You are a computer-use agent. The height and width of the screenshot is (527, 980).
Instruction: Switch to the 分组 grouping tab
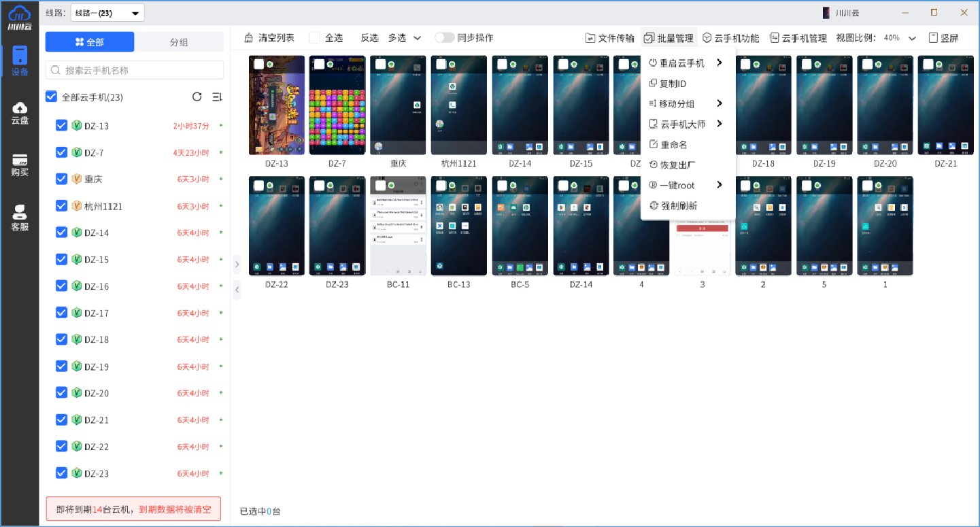click(178, 41)
